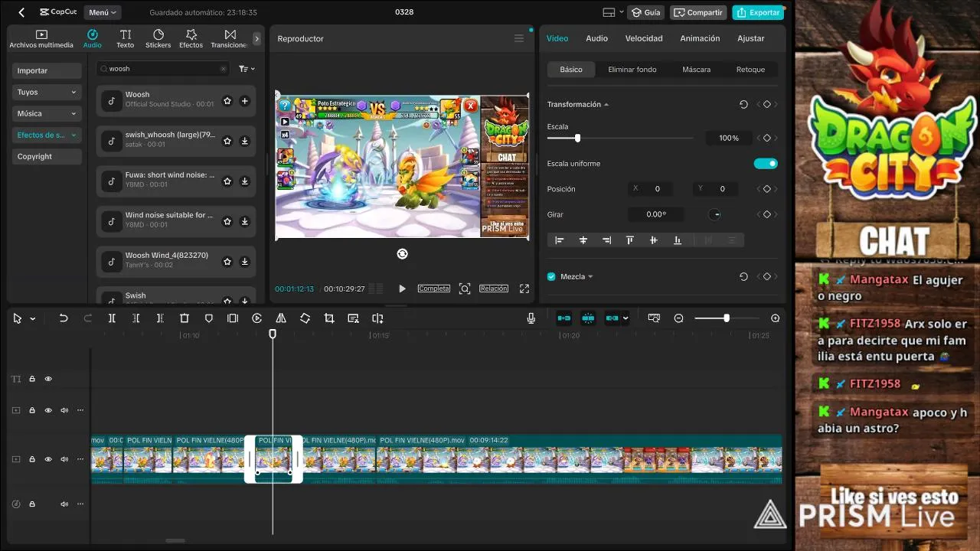Switch to the Velocidad tab
980x551 pixels.
pyautogui.click(x=644, y=38)
